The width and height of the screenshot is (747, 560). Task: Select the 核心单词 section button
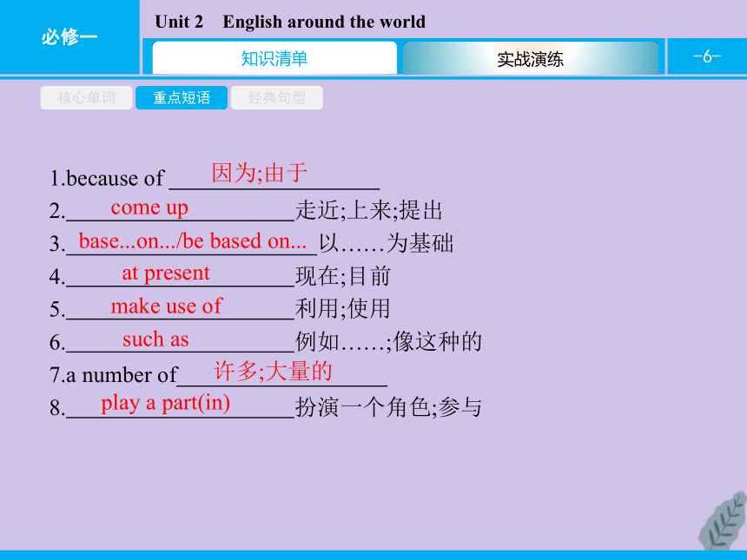click(86, 97)
